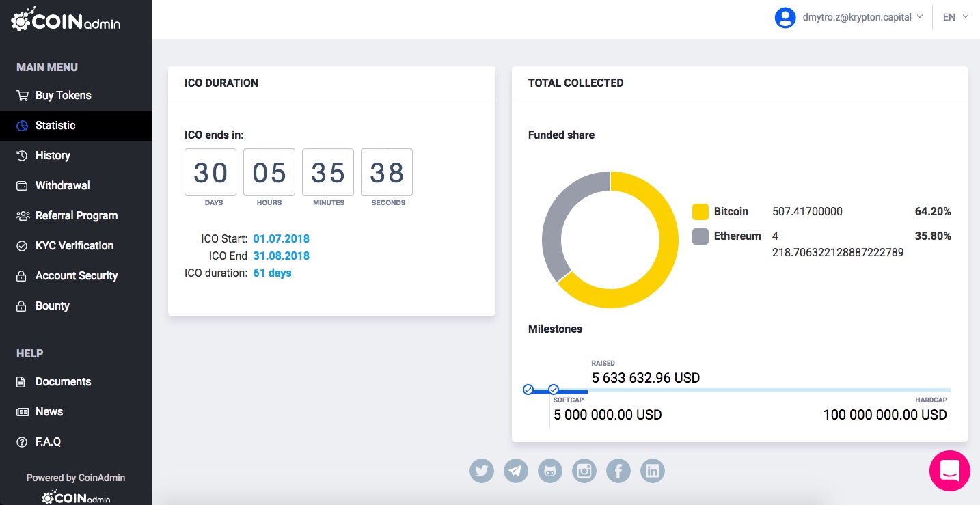Click the first milestone checkmark marker
Image resolution: width=980 pixels, height=505 pixels.
pos(528,390)
